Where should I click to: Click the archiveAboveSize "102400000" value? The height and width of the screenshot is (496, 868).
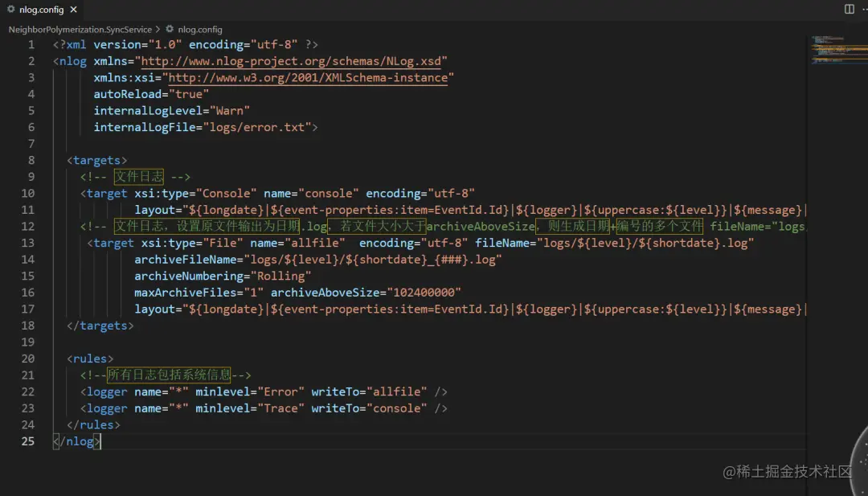pyautogui.click(x=424, y=293)
